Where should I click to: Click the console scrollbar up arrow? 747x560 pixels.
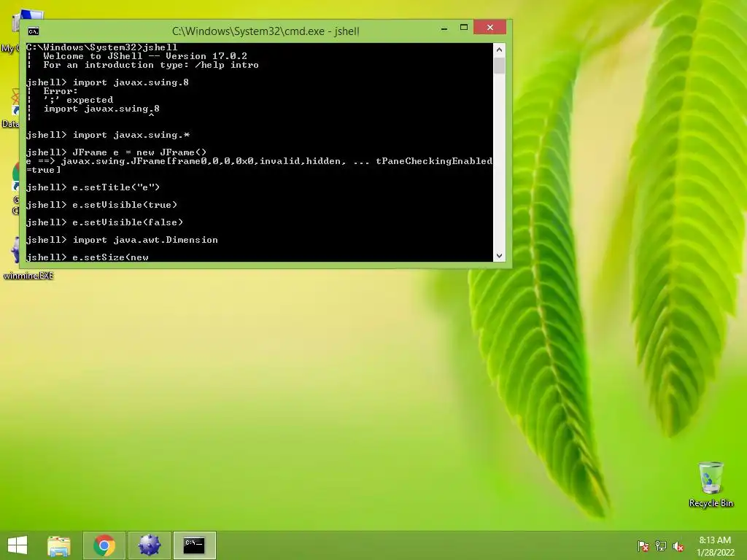tap(499, 50)
